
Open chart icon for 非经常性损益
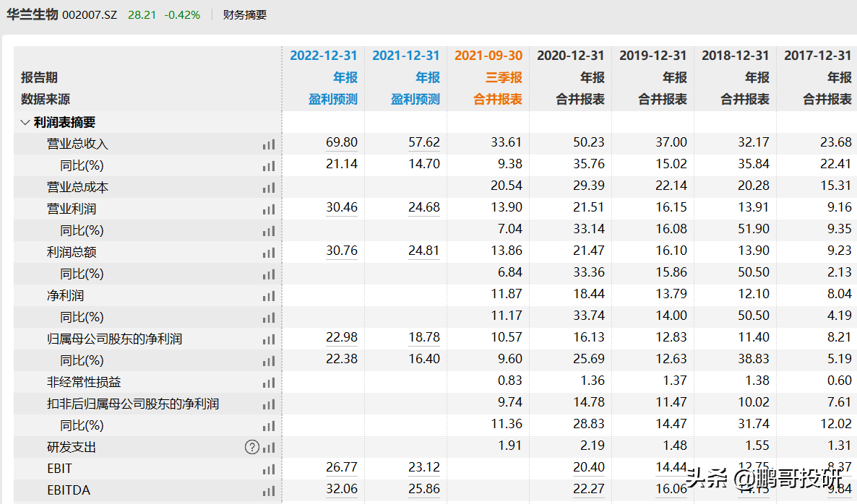tap(268, 383)
